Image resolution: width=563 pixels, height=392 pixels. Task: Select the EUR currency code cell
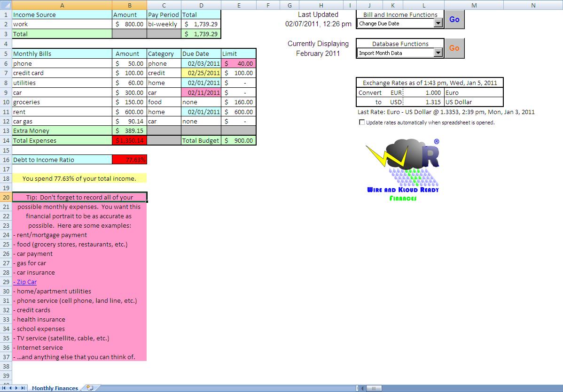(x=396, y=92)
